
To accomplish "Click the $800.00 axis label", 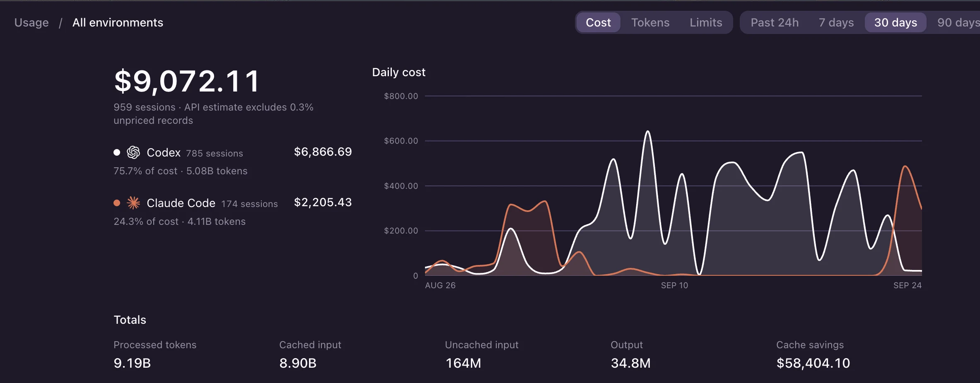I will (401, 96).
